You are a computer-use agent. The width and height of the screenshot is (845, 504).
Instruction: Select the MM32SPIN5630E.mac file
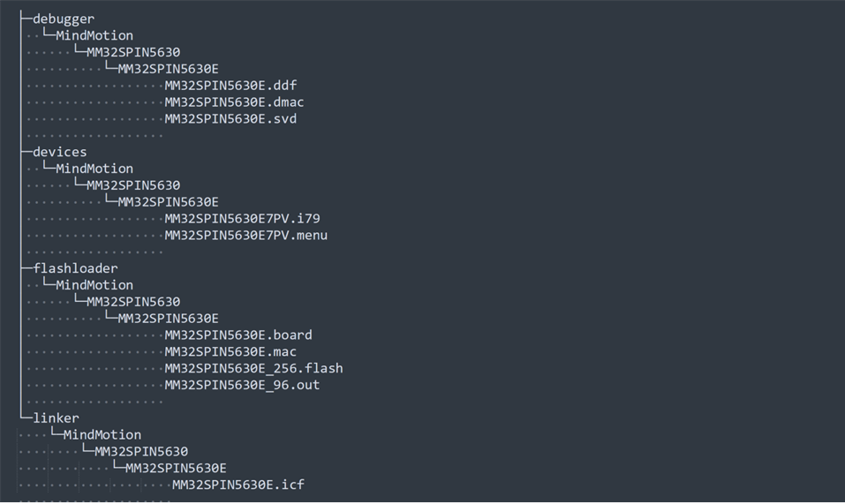[x=230, y=352]
